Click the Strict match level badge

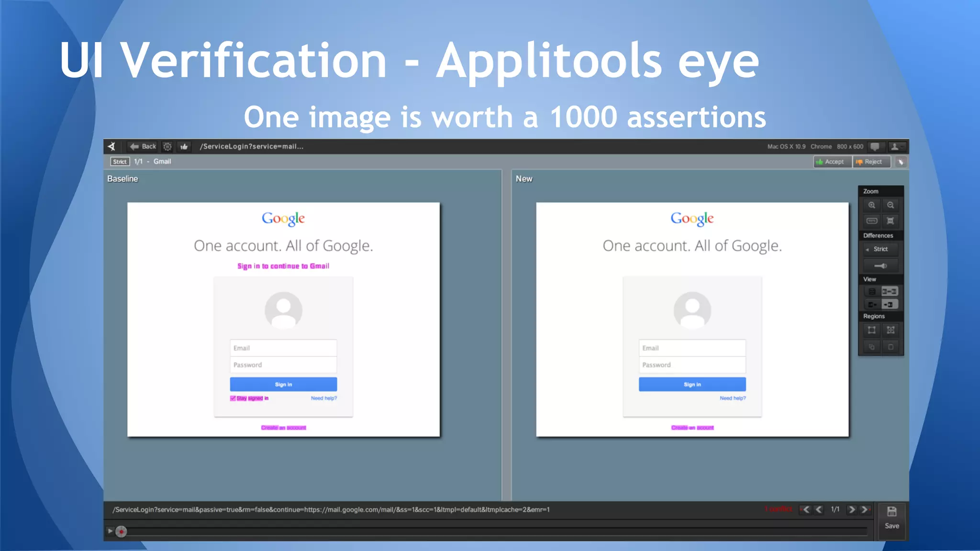click(x=120, y=162)
